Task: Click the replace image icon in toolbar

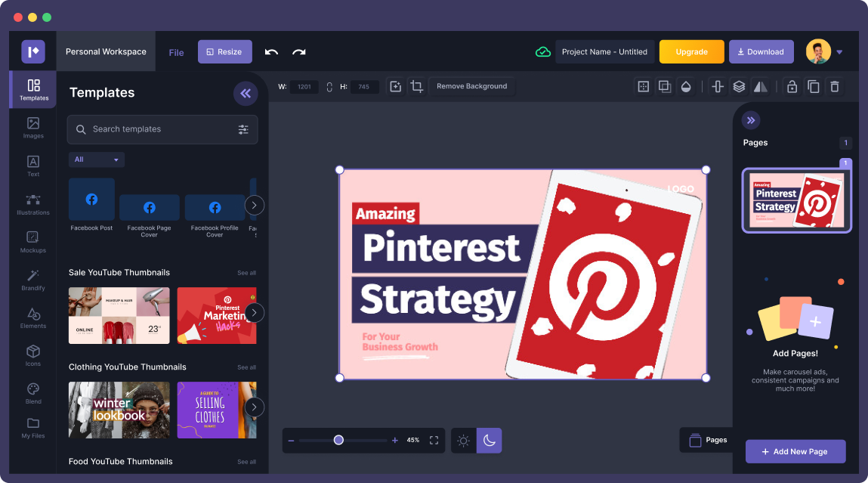Action: (x=395, y=86)
